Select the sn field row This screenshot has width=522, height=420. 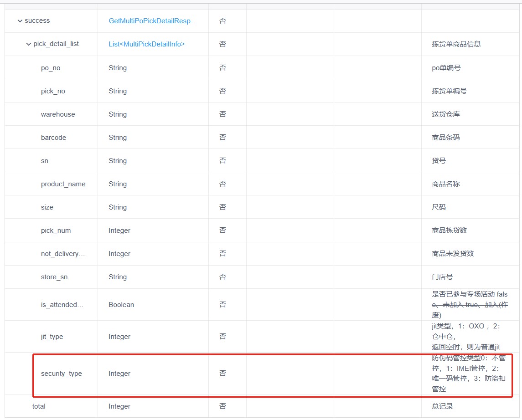[x=45, y=161]
